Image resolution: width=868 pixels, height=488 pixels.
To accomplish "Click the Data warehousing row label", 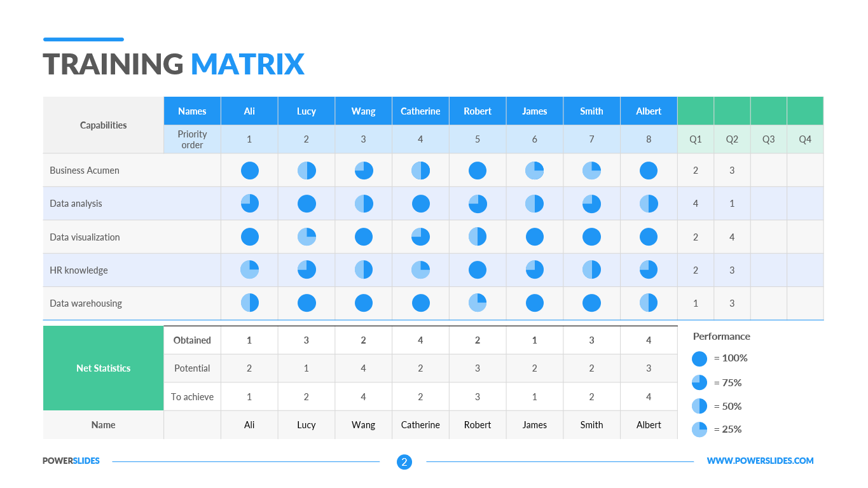I will coord(86,303).
